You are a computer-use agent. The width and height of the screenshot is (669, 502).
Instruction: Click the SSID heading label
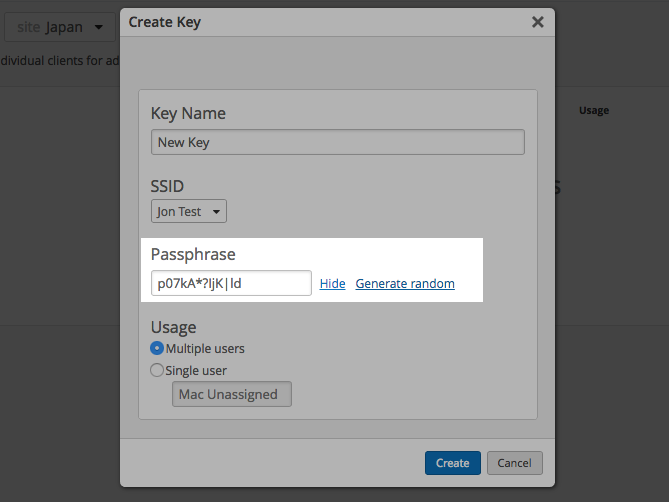point(167,186)
